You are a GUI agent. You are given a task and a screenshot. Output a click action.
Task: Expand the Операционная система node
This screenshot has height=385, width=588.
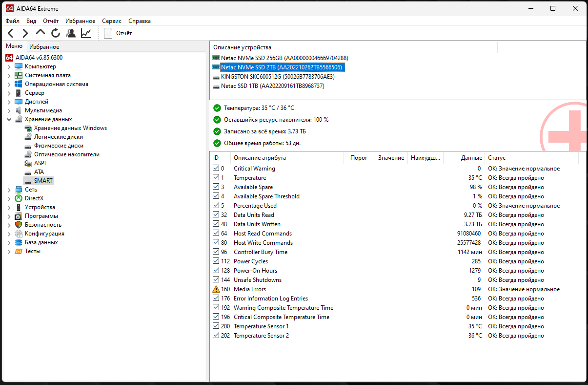click(9, 84)
